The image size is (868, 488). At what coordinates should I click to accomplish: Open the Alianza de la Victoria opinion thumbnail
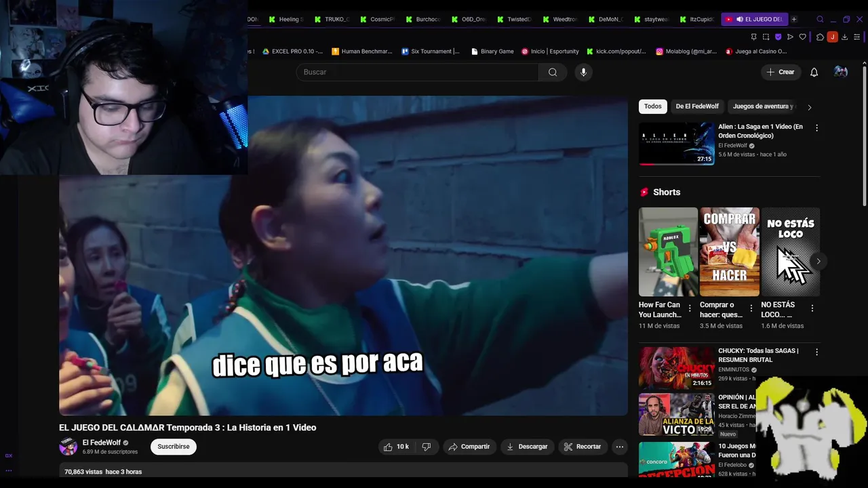[x=676, y=414]
